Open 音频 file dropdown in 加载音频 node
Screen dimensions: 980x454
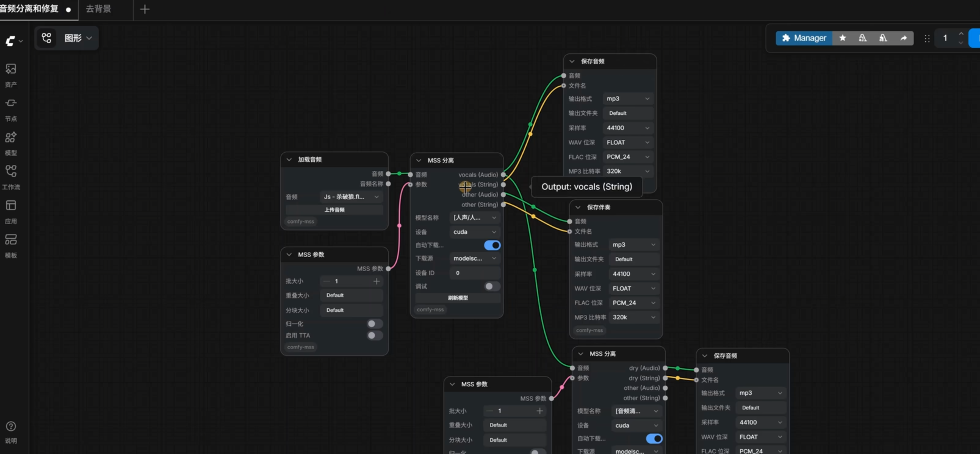(351, 197)
